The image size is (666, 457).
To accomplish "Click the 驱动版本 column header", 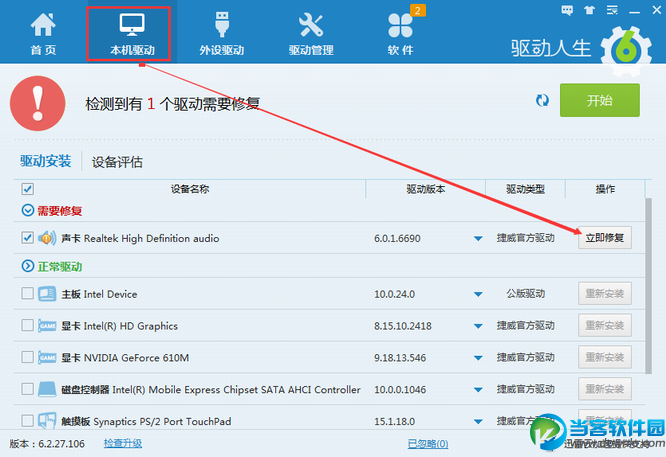I will pyautogui.click(x=426, y=189).
